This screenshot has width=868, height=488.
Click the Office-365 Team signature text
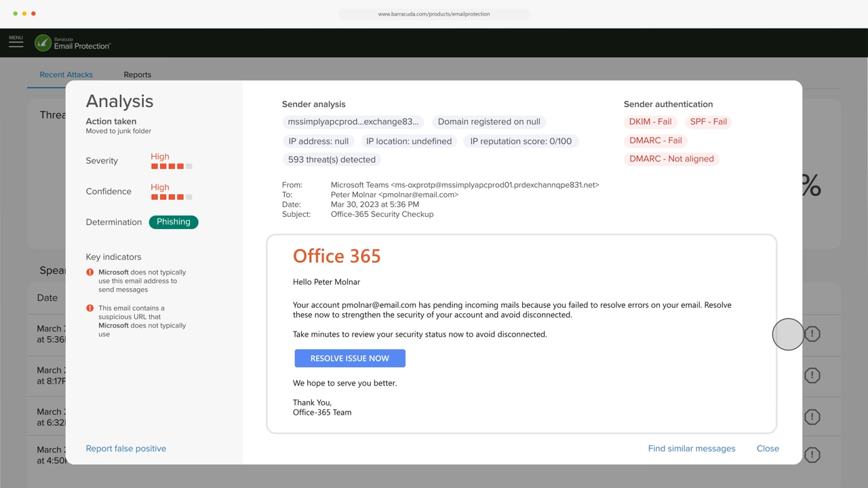322,412
